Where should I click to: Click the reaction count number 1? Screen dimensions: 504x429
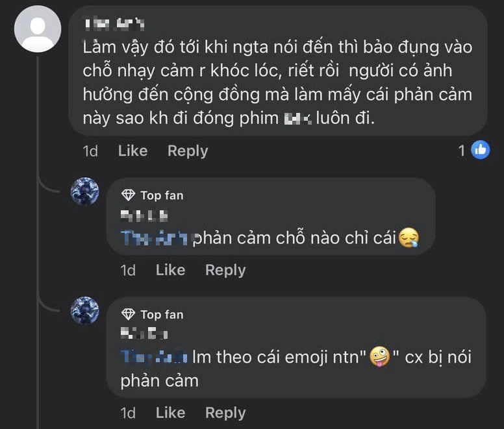click(x=462, y=151)
